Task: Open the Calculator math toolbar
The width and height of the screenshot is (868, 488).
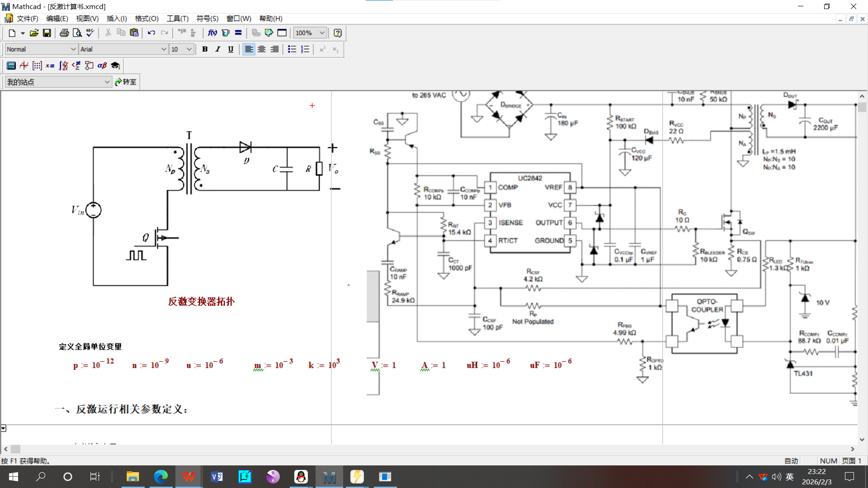Action: tap(11, 66)
